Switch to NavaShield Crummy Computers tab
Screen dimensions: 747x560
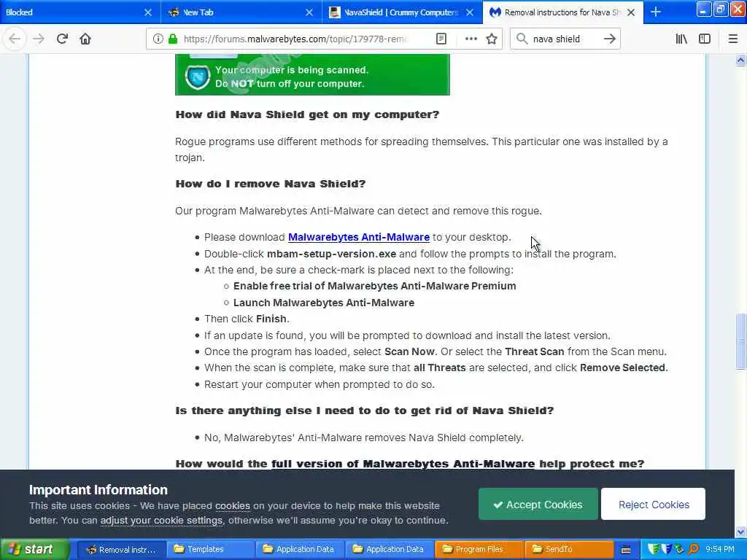pyautogui.click(x=400, y=12)
